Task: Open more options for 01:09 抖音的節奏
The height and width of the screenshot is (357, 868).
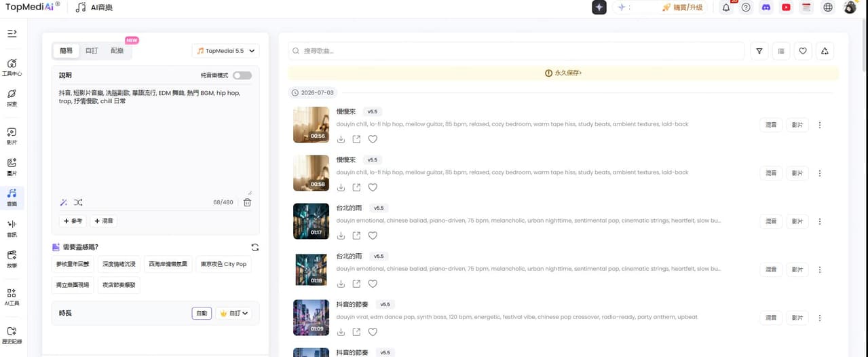Action: pos(820,318)
